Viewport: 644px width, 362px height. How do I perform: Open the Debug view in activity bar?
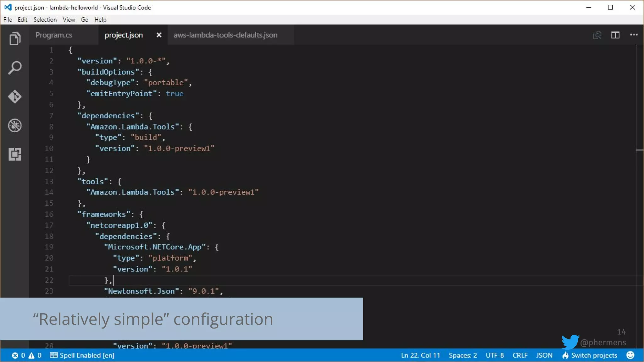pyautogui.click(x=15, y=125)
